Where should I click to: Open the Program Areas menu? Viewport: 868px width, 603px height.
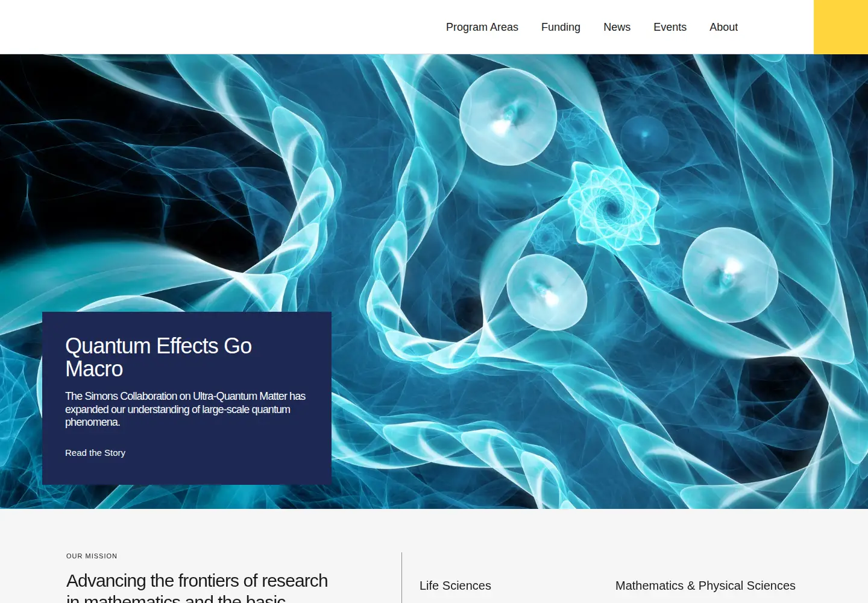[x=482, y=27]
